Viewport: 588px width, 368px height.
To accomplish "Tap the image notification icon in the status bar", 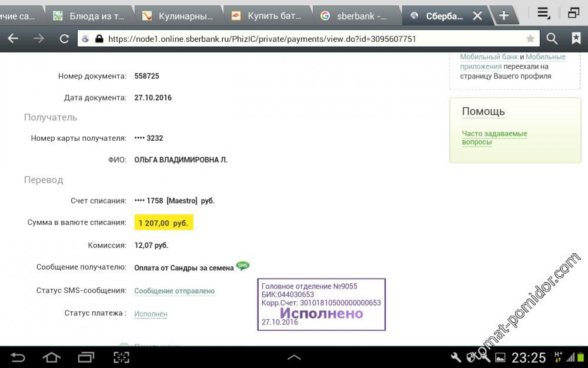I will [x=500, y=357].
